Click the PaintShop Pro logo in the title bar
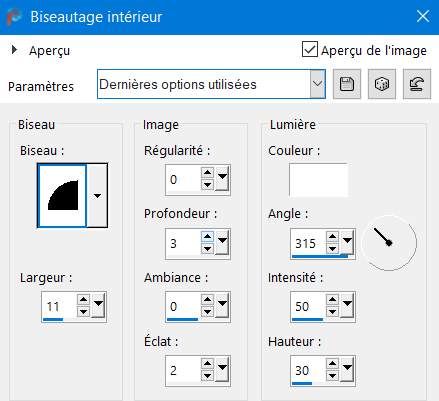Image resolution: width=439 pixels, height=401 pixels. click(14, 17)
